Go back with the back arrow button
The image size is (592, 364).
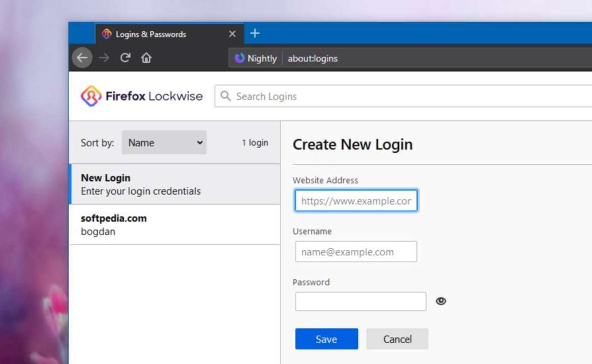tap(82, 58)
